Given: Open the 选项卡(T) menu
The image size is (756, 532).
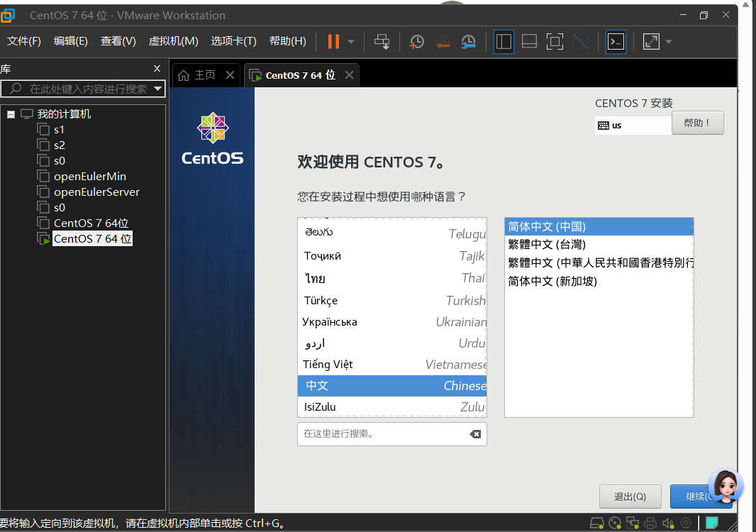Looking at the screenshot, I should [x=234, y=41].
